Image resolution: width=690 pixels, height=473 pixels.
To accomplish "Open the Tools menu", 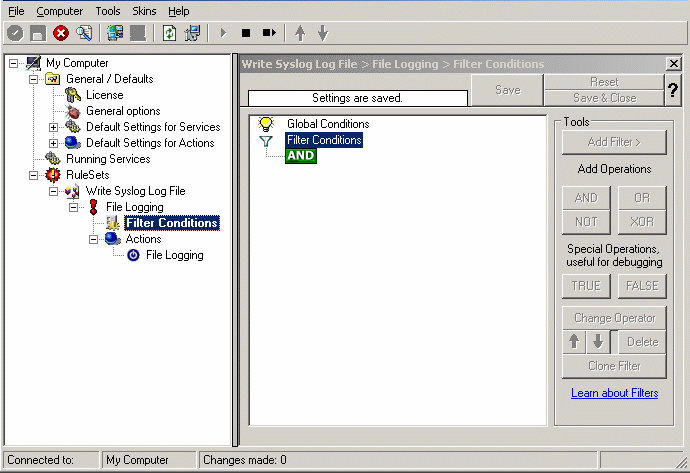I will (x=107, y=11).
